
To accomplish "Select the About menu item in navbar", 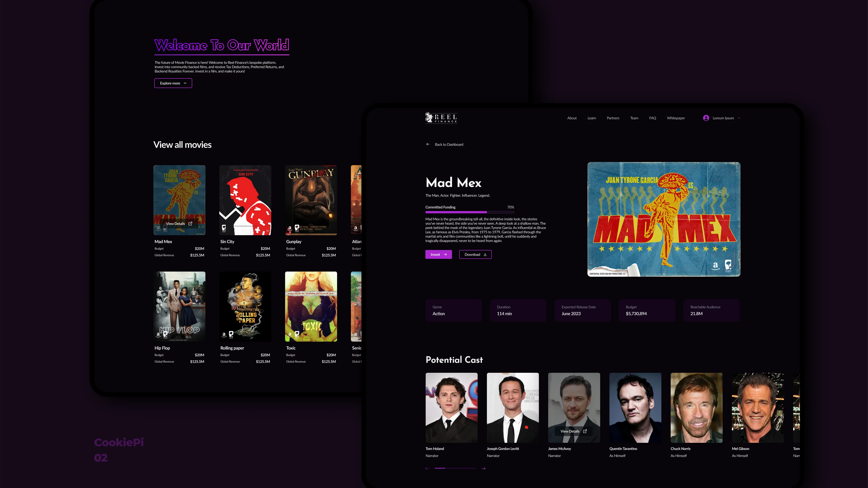I will click(572, 118).
